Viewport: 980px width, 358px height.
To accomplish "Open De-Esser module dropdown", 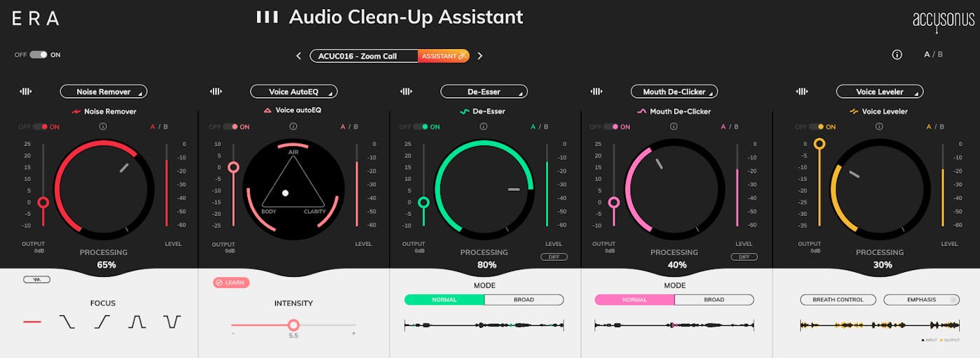I will (484, 92).
